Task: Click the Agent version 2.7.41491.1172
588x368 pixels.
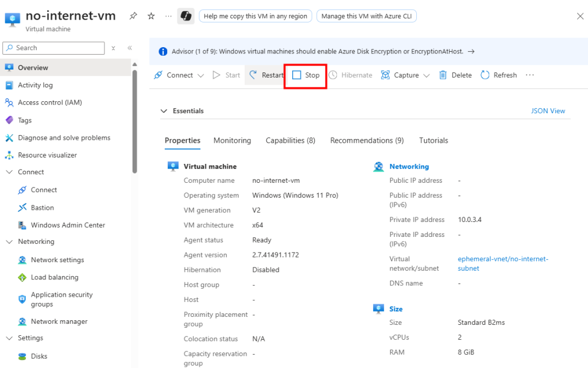Action: (x=276, y=255)
